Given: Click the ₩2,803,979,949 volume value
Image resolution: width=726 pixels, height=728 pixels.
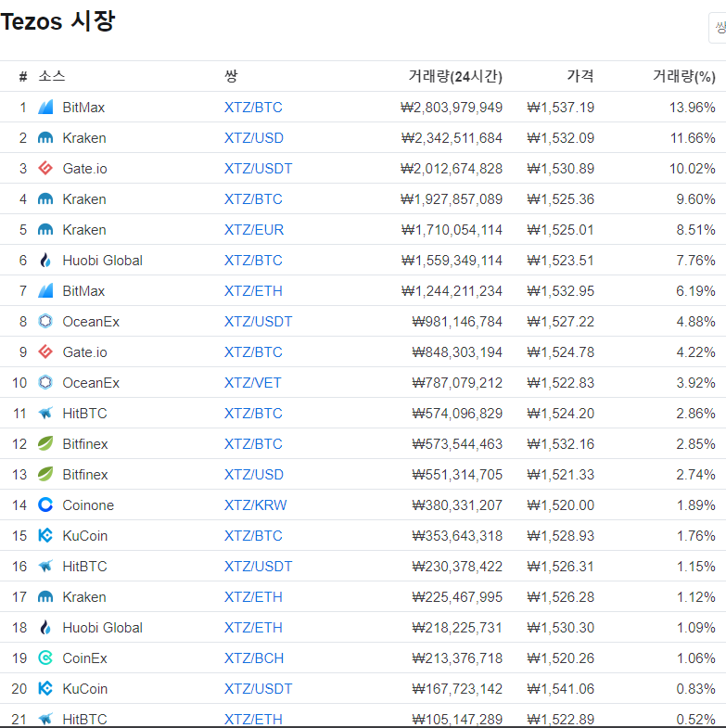Looking at the screenshot, I should pyautogui.click(x=452, y=108).
